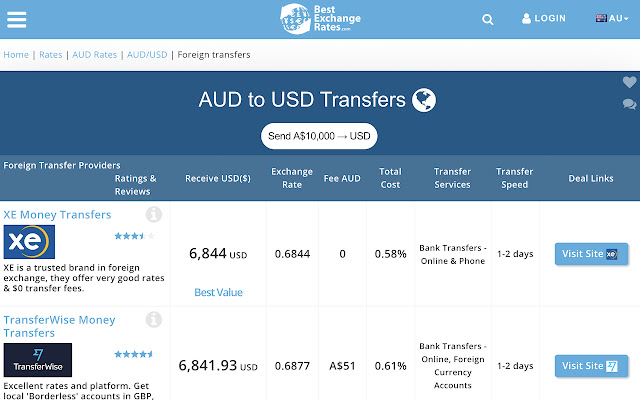Click Deal Links column header
The image size is (640, 400).
(x=591, y=178)
